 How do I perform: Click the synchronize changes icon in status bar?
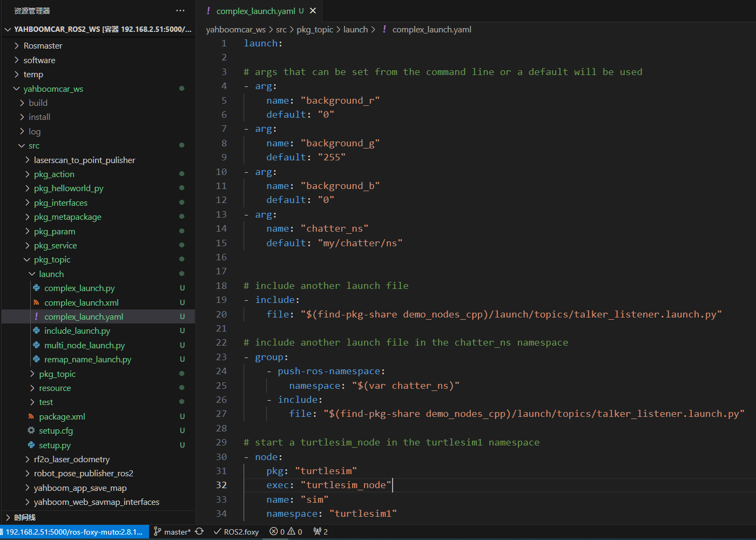coord(199,531)
